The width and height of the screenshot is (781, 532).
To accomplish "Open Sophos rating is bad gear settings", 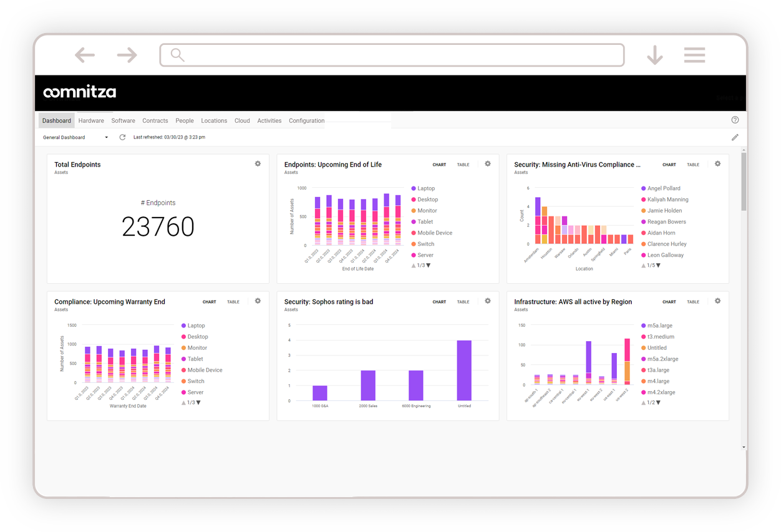I will click(x=488, y=301).
